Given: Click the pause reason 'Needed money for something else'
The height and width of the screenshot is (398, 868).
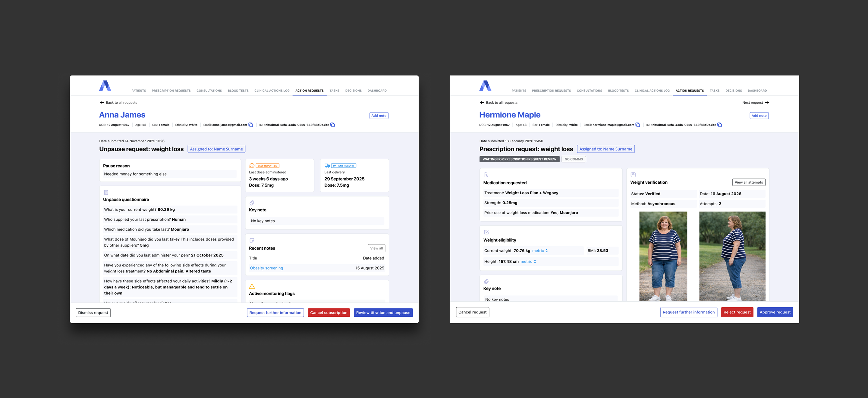Looking at the screenshot, I should click(170, 174).
